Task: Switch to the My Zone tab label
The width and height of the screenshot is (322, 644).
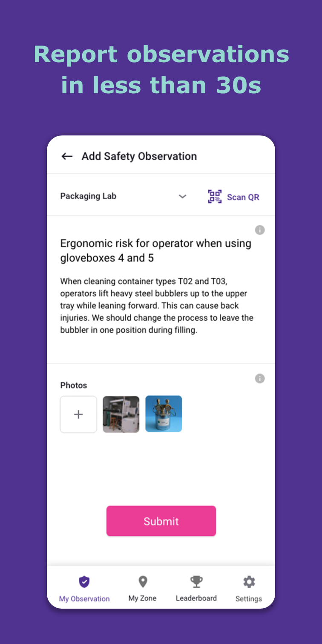Action: [142, 598]
